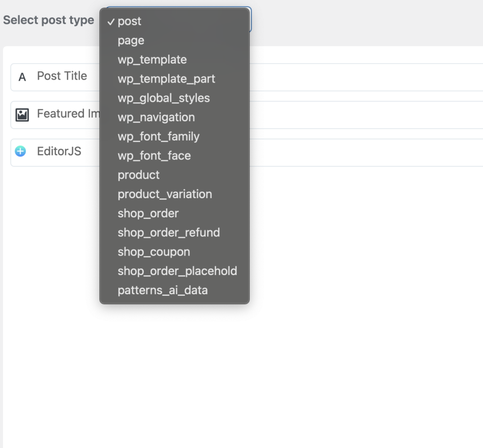Select 'wp_navigation' from the list
Image resolution: width=483 pixels, height=448 pixels.
coord(156,117)
